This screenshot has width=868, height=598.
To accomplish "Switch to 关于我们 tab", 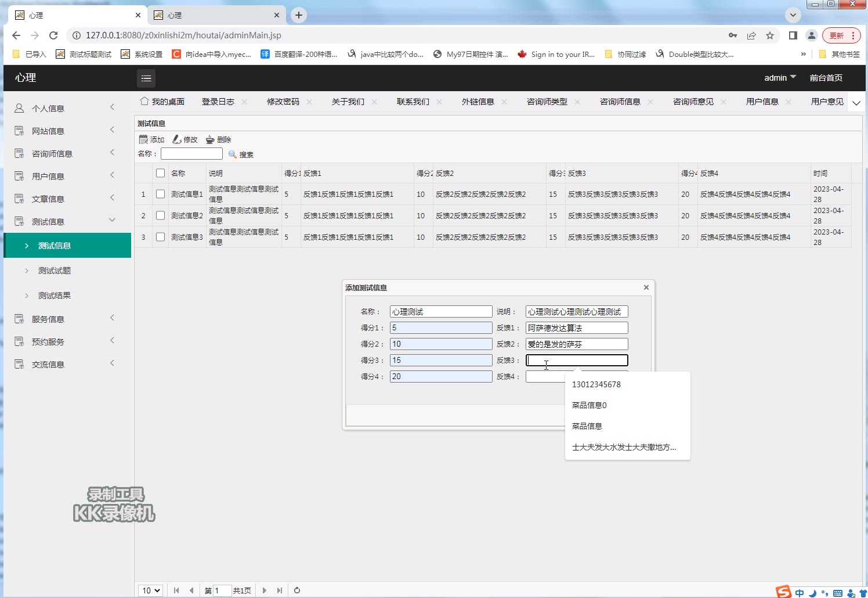I will [x=348, y=102].
